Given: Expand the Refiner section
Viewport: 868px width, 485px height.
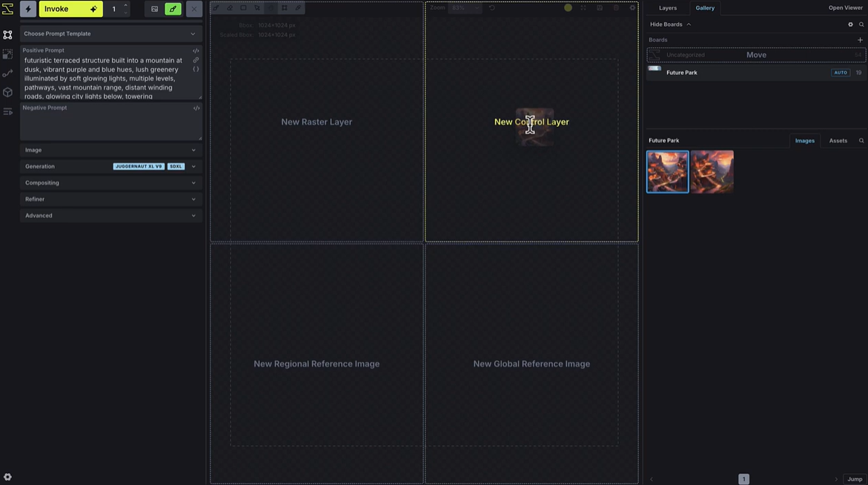Looking at the screenshot, I should 110,199.
